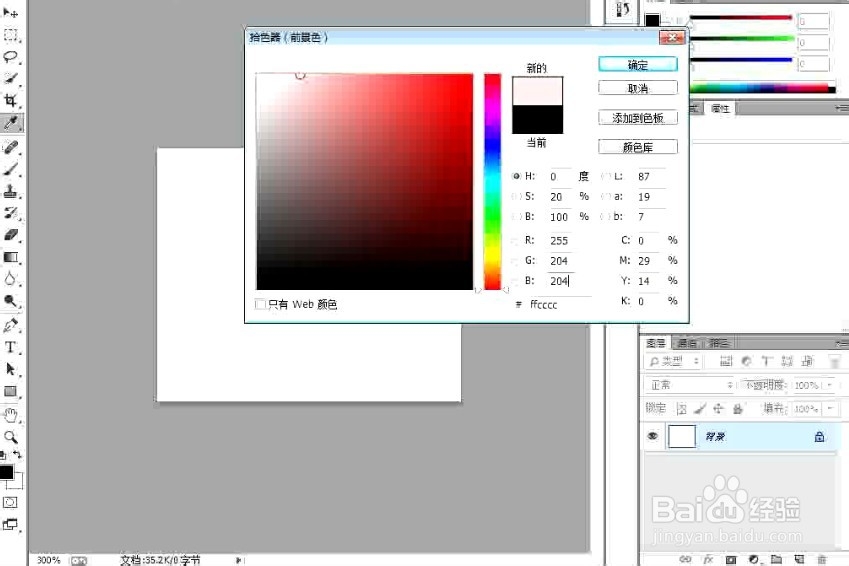Click the 取消 cancel button

[x=638, y=88]
